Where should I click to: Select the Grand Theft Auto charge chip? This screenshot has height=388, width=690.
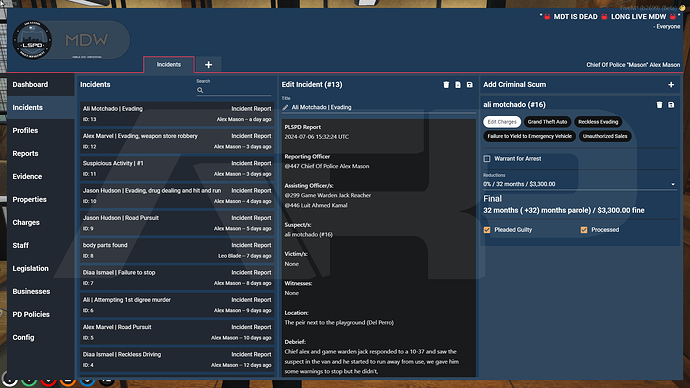pyautogui.click(x=547, y=122)
